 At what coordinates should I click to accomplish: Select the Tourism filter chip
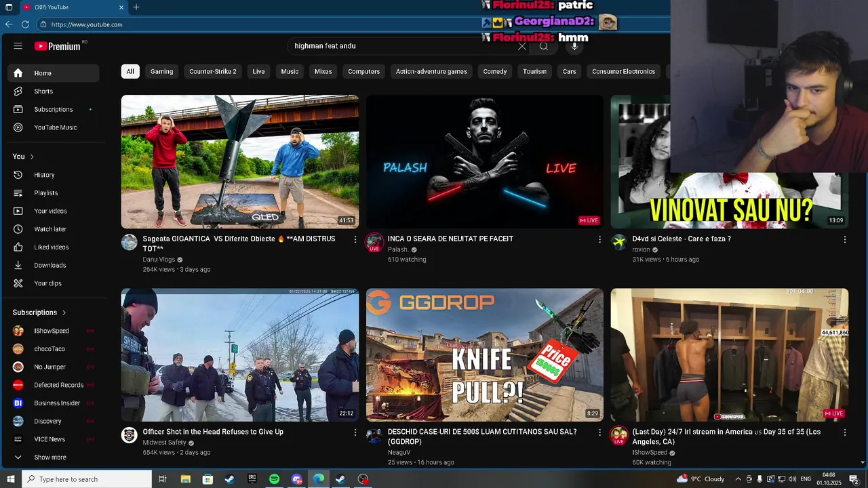tap(534, 71)
